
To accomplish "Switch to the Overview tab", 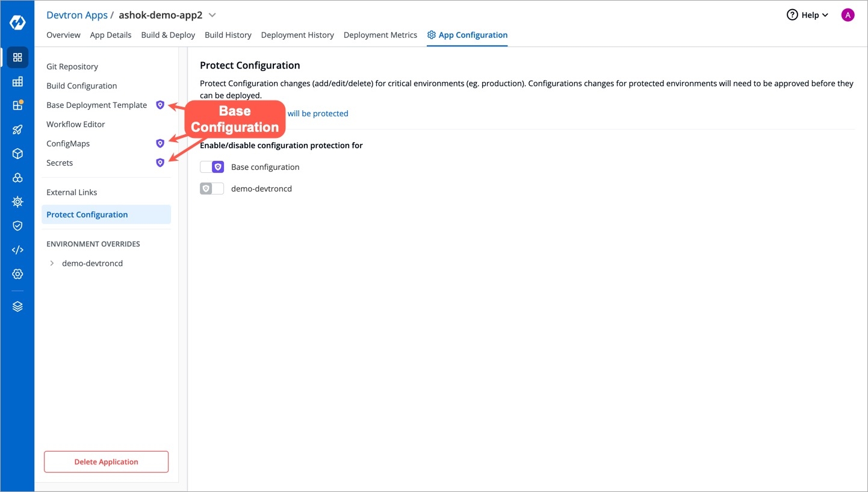I will pyautogui.click(x=63, y=35).
